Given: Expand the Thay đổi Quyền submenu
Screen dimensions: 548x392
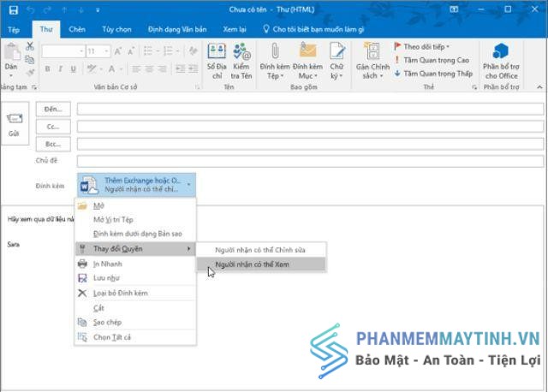Looking at the screenshot, I should click(x=135, y=249).
